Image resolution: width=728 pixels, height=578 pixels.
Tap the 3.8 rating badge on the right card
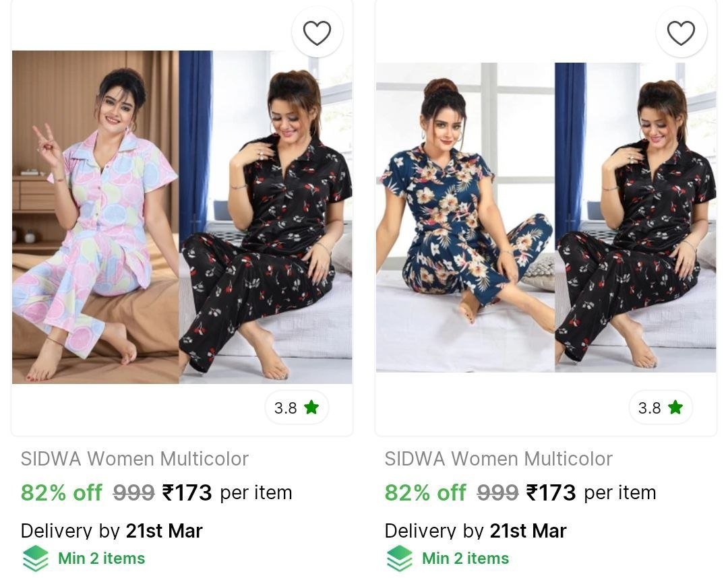point(661,407)
